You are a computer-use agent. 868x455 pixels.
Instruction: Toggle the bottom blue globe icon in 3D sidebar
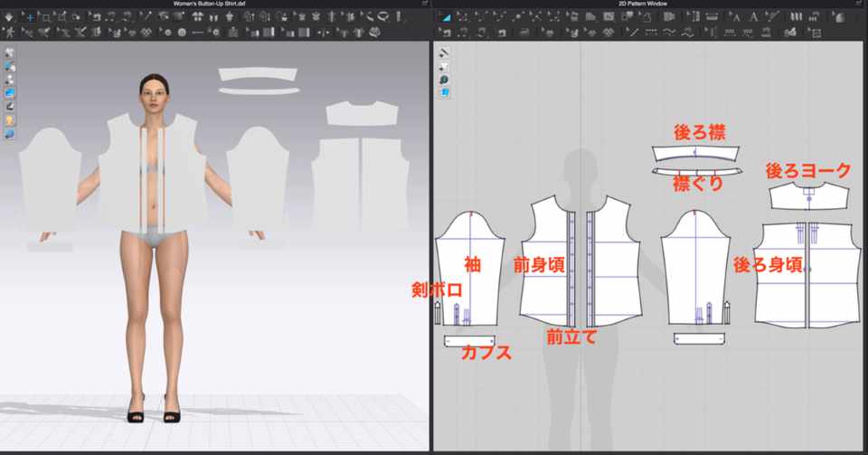coord(9,133)
